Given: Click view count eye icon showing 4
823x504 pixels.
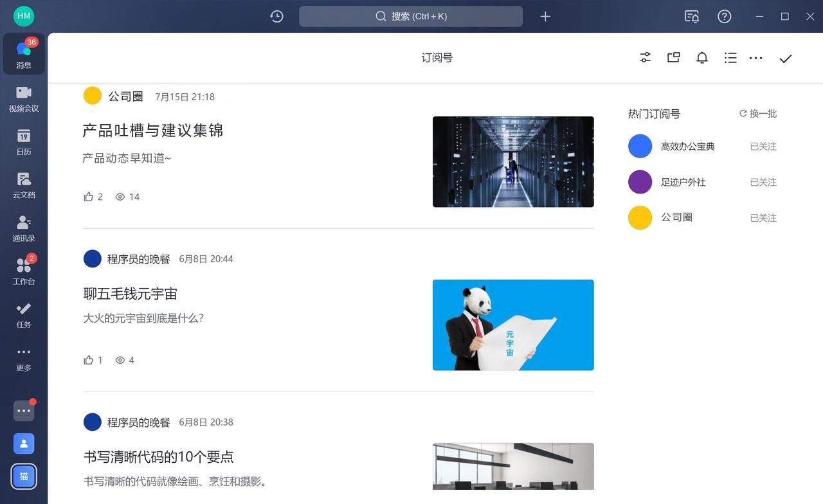Looking at the screenshot, I should point(120,360).
